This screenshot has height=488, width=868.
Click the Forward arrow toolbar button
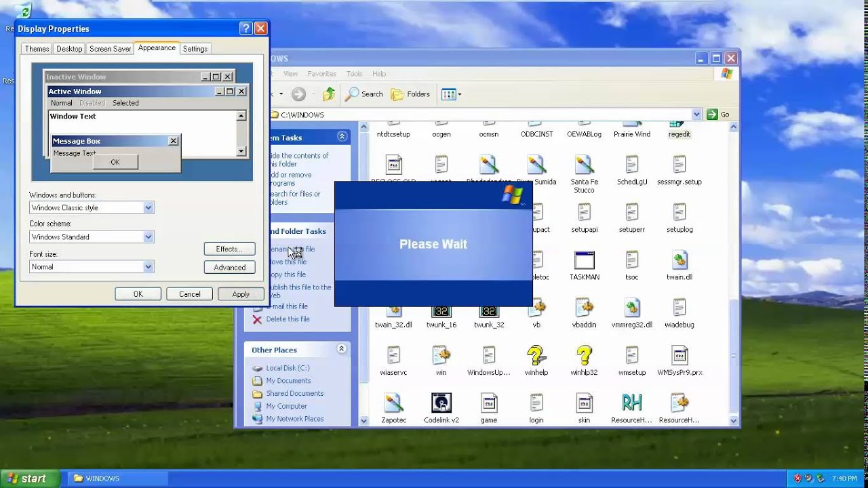pyautogui.click(x=298, y=94)
